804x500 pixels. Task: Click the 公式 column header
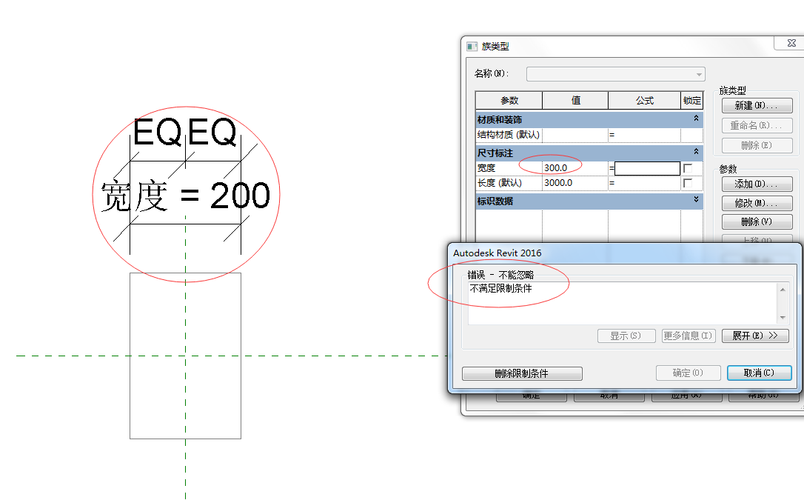(645, 101)
